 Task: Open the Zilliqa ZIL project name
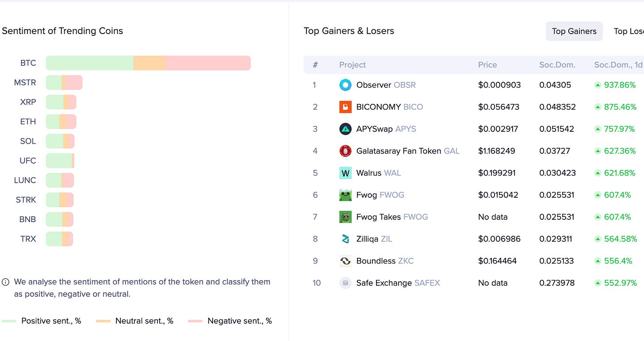pyautogui.click(x=374, y=239)
